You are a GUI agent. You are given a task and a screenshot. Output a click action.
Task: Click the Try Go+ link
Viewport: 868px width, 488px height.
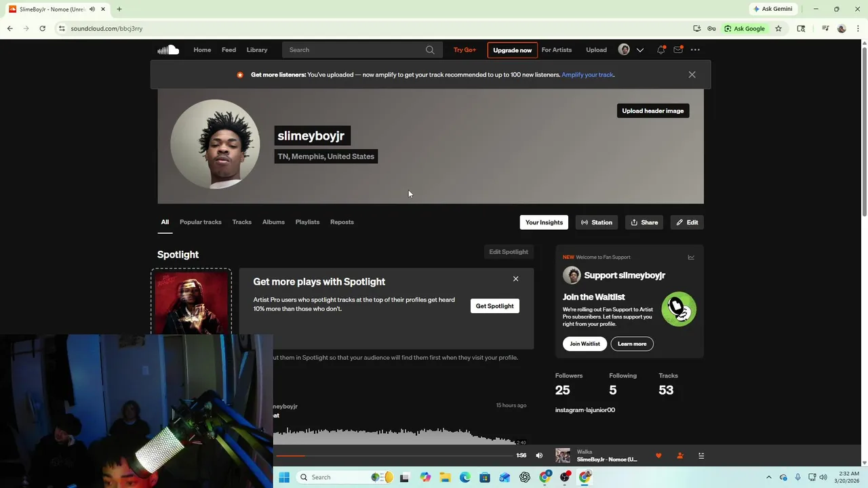465,49
